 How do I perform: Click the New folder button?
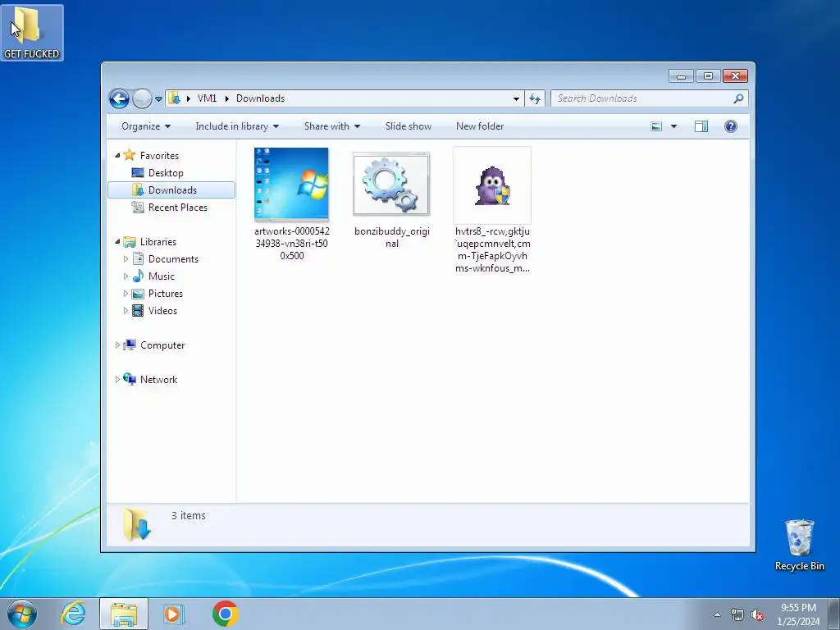point(480,126)
